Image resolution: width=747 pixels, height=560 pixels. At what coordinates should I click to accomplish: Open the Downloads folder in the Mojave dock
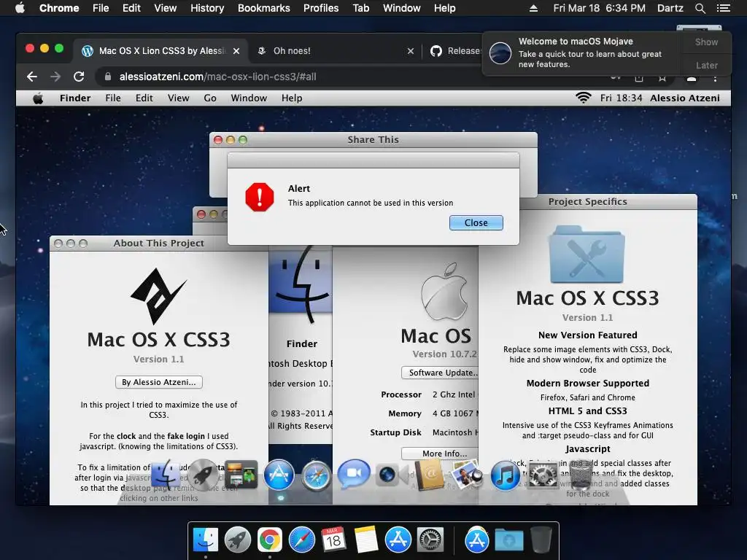508,540
